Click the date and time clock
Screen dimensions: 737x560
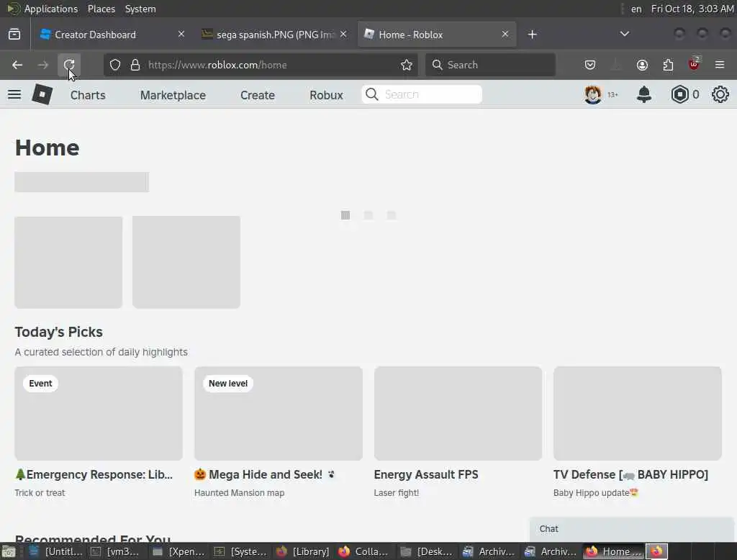pyautogui.click(x=692, y=9)
